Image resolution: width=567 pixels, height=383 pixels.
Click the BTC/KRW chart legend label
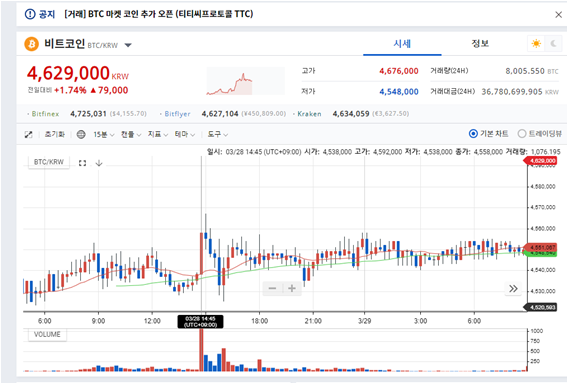[49, 162]
